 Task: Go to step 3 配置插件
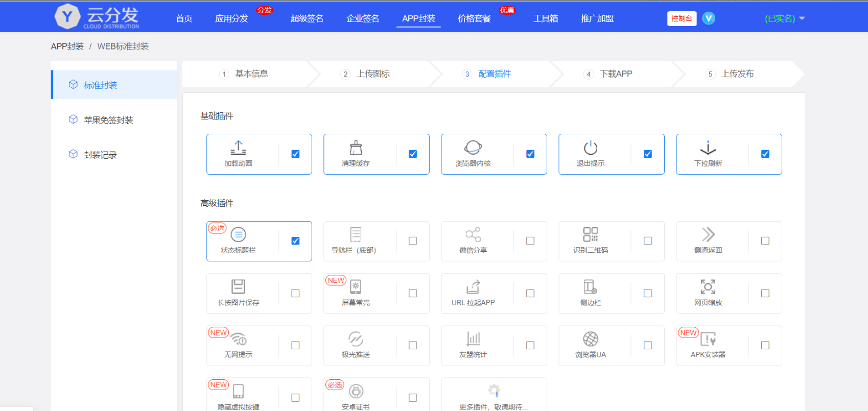(x=487, y=74)
